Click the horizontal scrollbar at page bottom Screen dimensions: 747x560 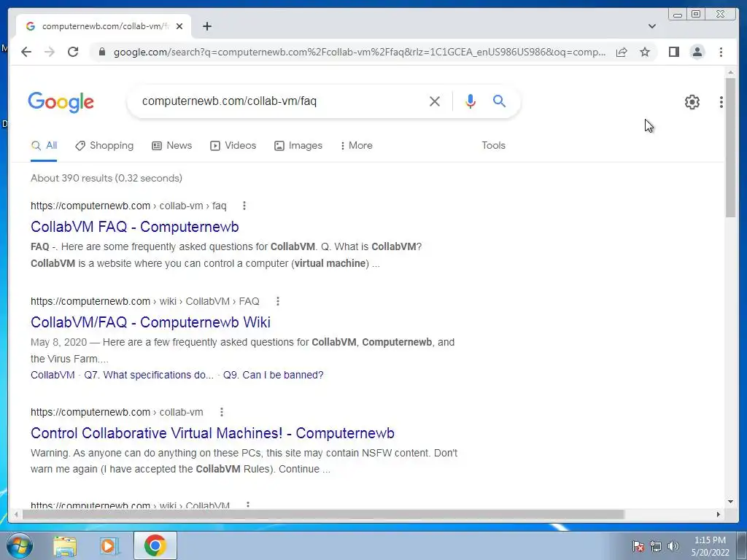323,514
